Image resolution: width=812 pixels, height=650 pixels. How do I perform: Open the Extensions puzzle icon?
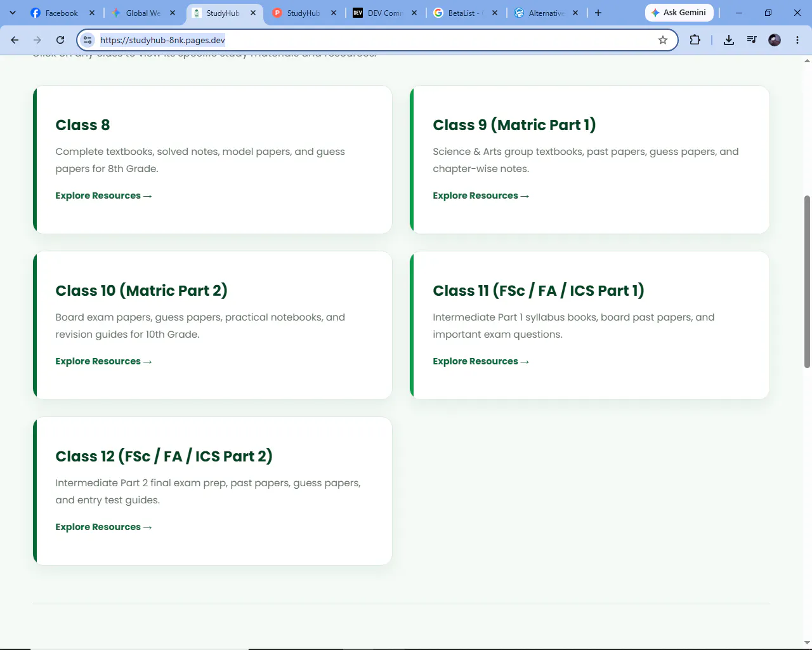pyautogui.click(x=695, y=40)
